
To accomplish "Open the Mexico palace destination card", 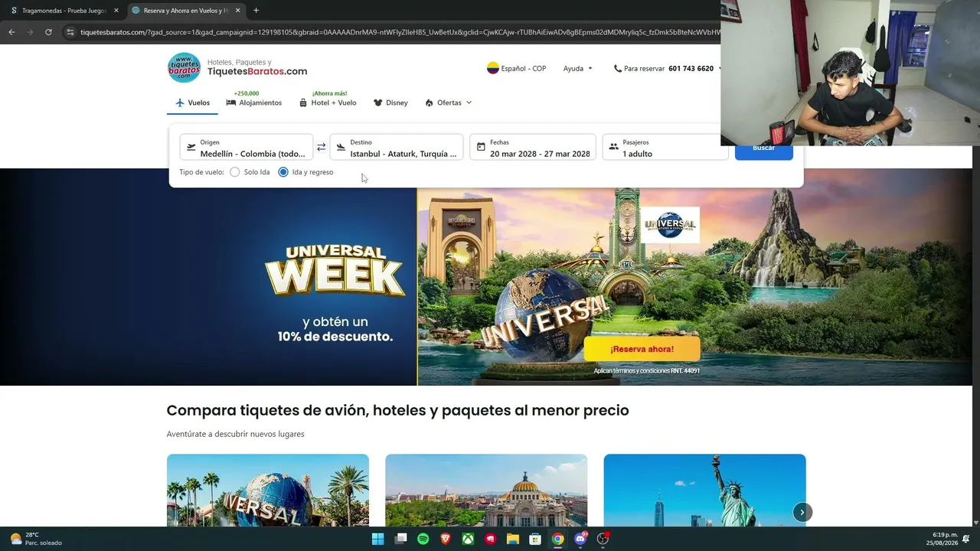I will coord(486,490).
